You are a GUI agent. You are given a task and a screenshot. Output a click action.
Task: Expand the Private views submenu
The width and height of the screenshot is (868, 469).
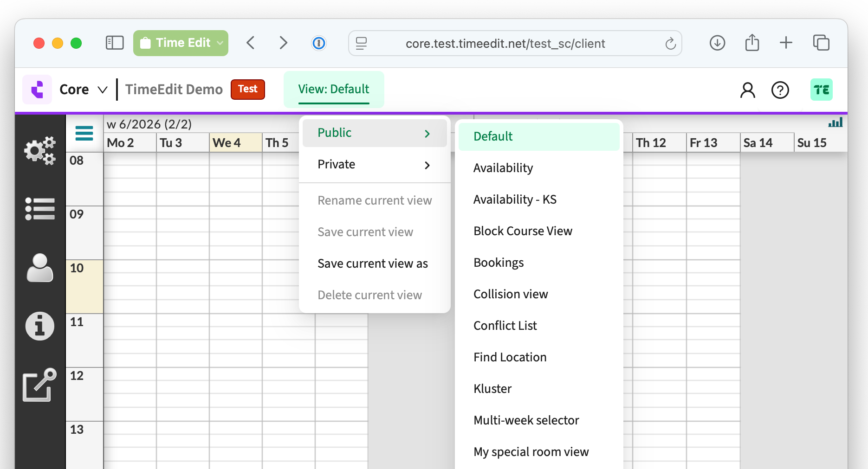374,165
